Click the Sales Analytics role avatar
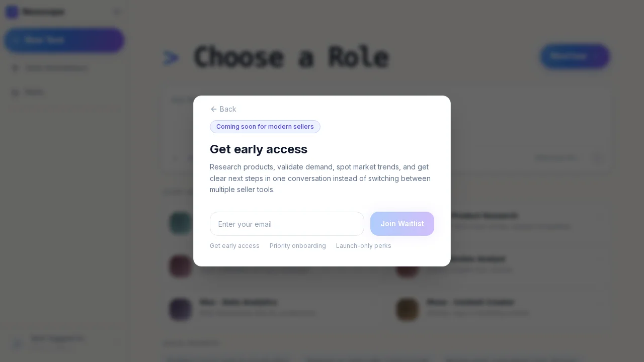This screenshot has height=362, width=644. (x=181, y=309)
